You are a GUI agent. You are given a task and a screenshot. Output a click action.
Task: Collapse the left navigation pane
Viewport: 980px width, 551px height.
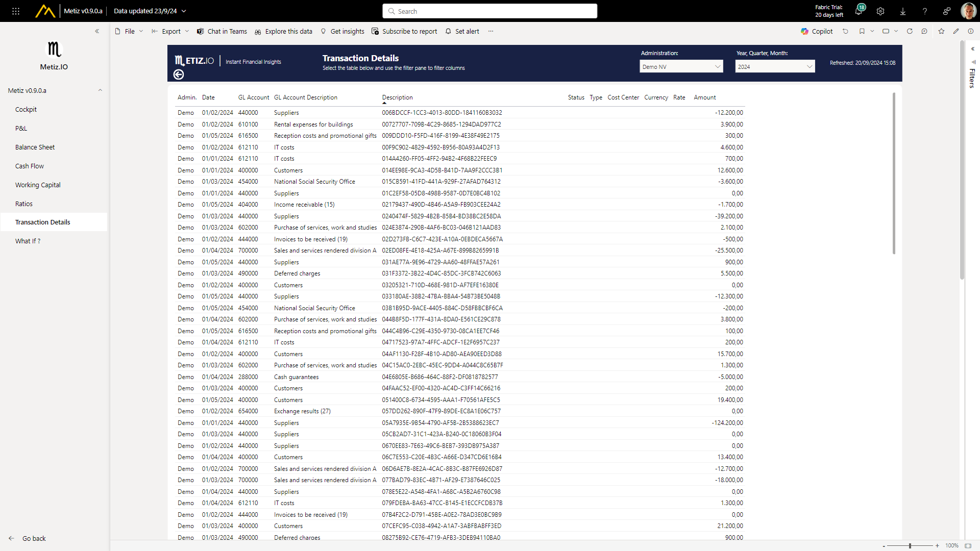tap(97, 31)
